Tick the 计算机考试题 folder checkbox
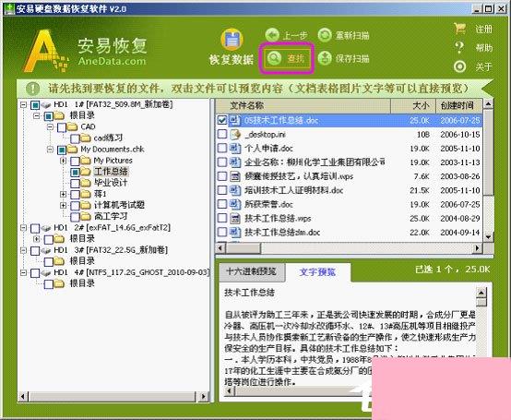The height and width of the screenshot is (420, 511). 75,206
